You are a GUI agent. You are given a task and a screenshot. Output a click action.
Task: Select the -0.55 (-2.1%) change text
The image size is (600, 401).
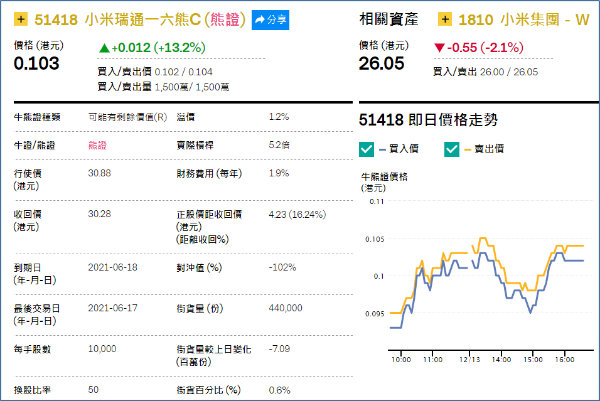click(x=485, y=48)
